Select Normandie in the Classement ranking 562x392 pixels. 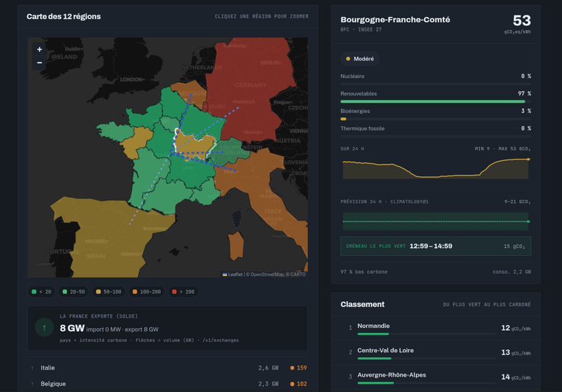[435, 328]
